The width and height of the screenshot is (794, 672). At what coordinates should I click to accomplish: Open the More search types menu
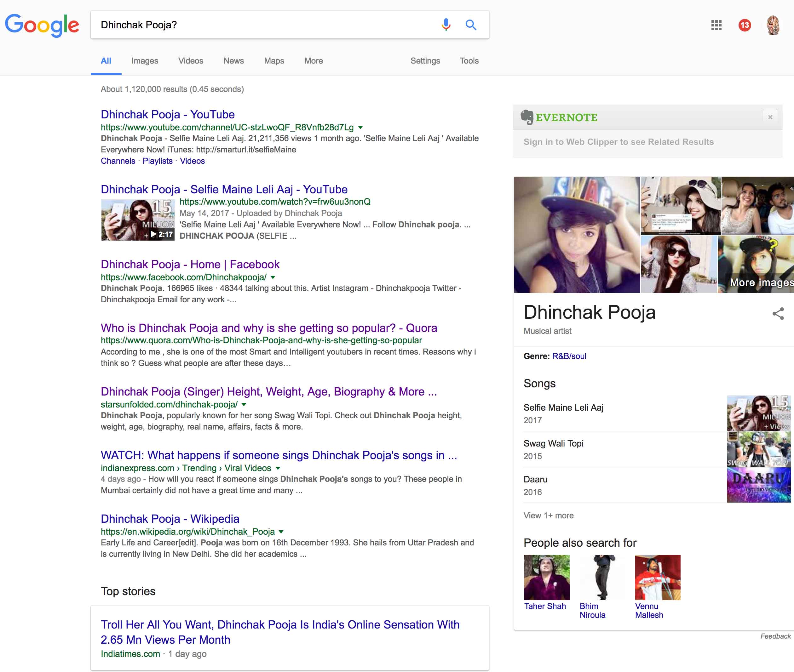313,61
